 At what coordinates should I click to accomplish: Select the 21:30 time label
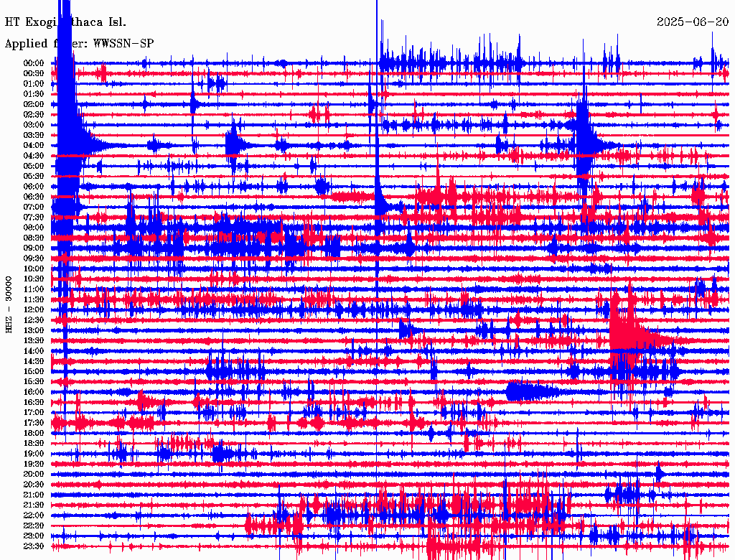pos(34,505)
